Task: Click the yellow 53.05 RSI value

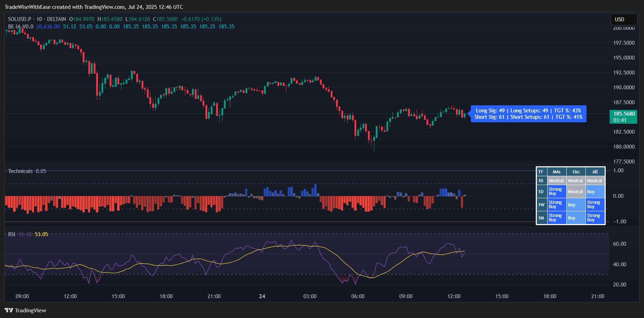Action: [41, 234]
